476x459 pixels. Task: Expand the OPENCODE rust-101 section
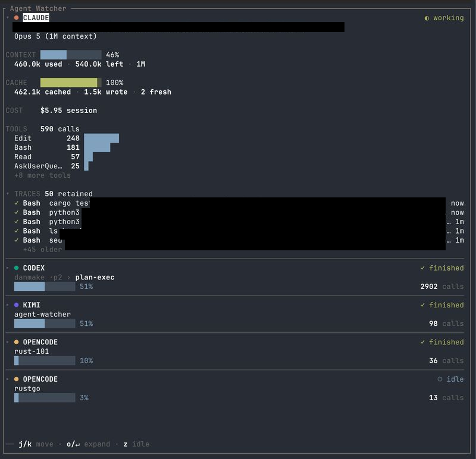tap(8, 342)
